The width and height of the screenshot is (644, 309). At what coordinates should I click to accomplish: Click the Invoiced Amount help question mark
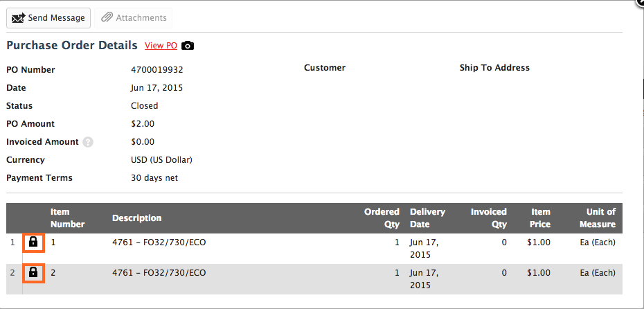tap(88, 142)
